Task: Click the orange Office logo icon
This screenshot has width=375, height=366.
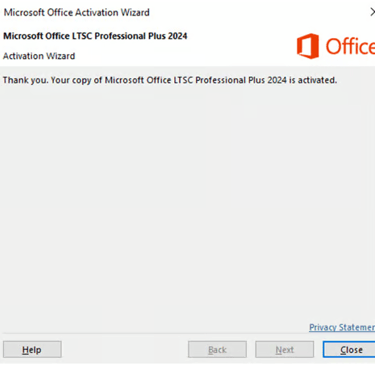Action: tap(307, 46)
